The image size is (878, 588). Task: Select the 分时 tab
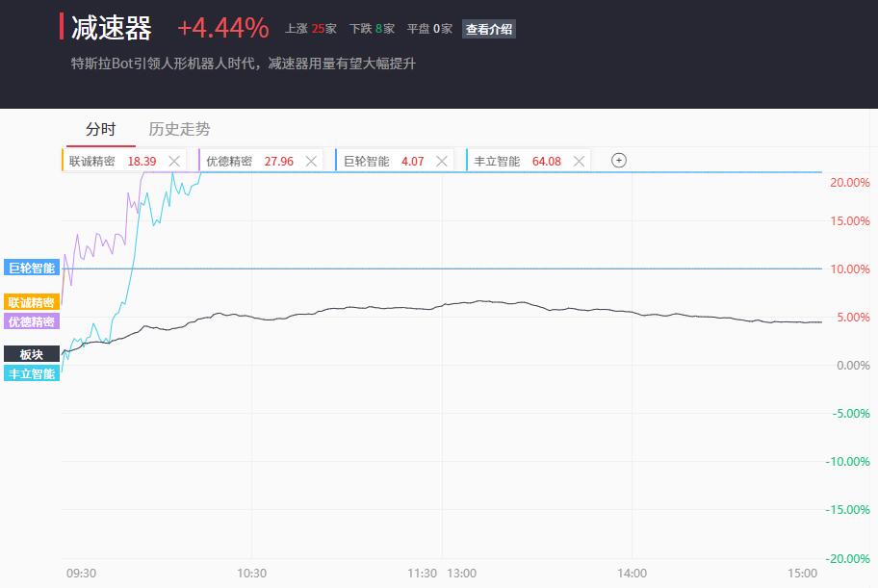tap(101, 129)
